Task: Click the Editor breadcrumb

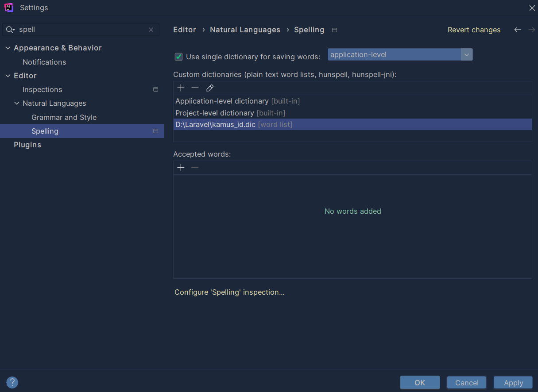Action: coord(185,30)
